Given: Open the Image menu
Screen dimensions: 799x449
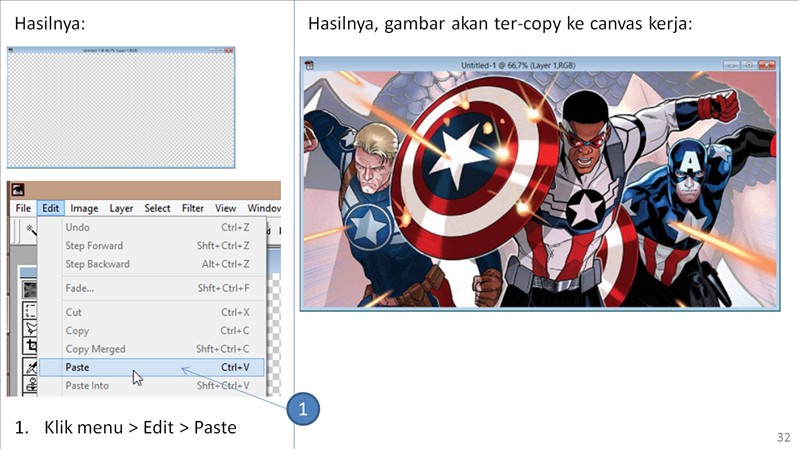Looking at the screenshot, I should click(84, 208).
